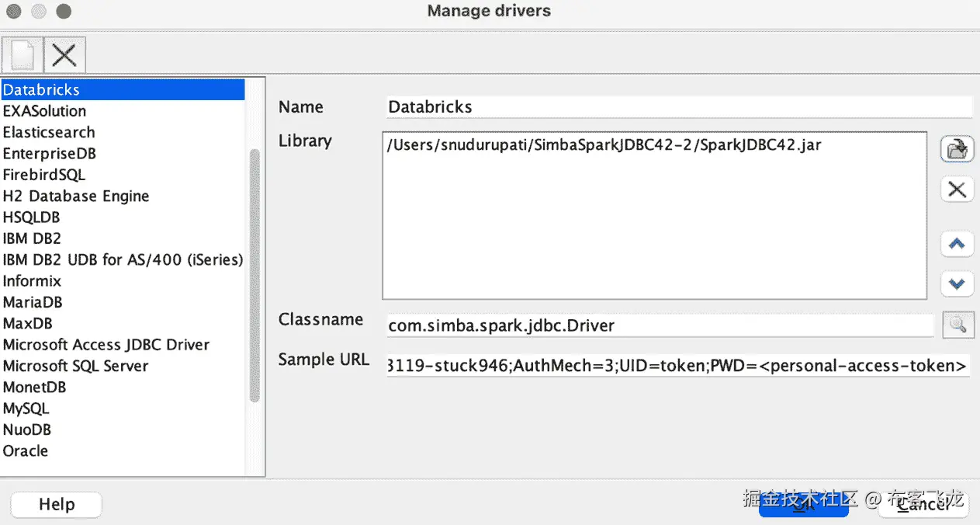Confirm with the blue OK button
This screenshot has width=980, height=525.
pyautogui.click(x=803, y=504)
